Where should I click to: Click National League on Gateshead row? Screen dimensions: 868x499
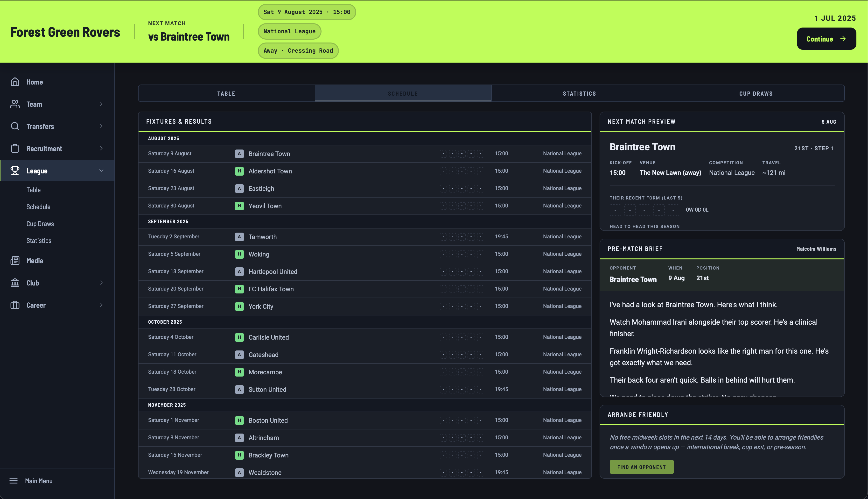point(562,354)
